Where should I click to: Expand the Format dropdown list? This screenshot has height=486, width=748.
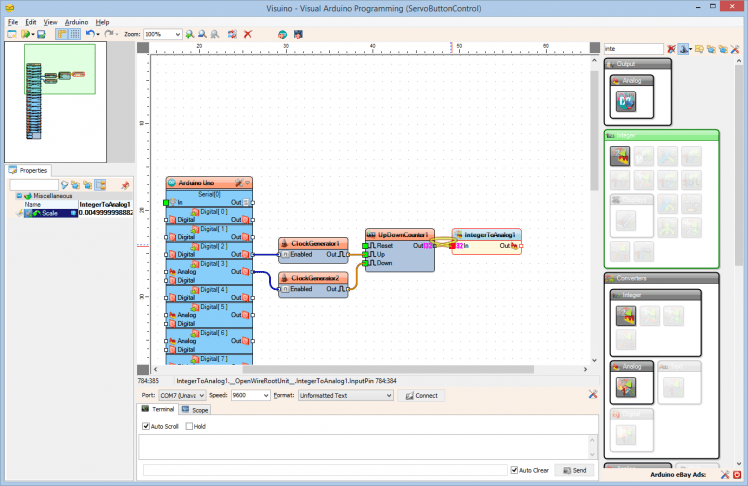(x=387, y=395)
